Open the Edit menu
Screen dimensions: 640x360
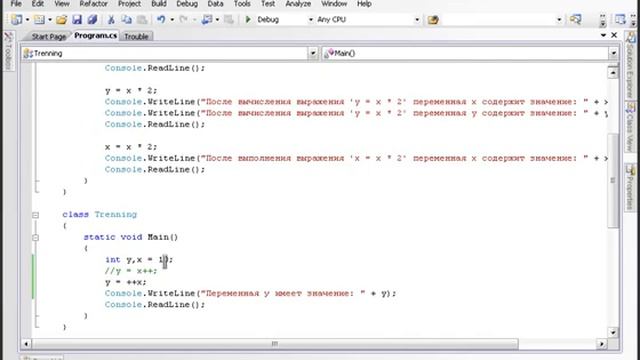coord(38,4)
